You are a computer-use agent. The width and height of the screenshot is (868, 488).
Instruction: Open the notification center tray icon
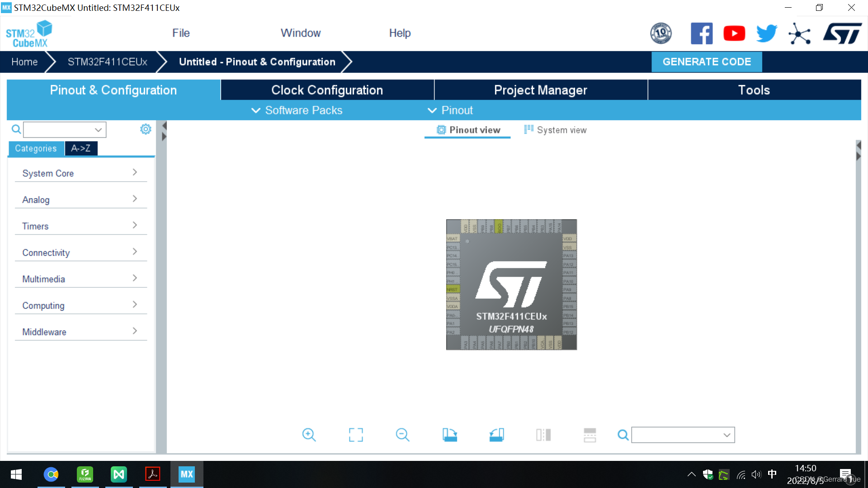(845, 474)
